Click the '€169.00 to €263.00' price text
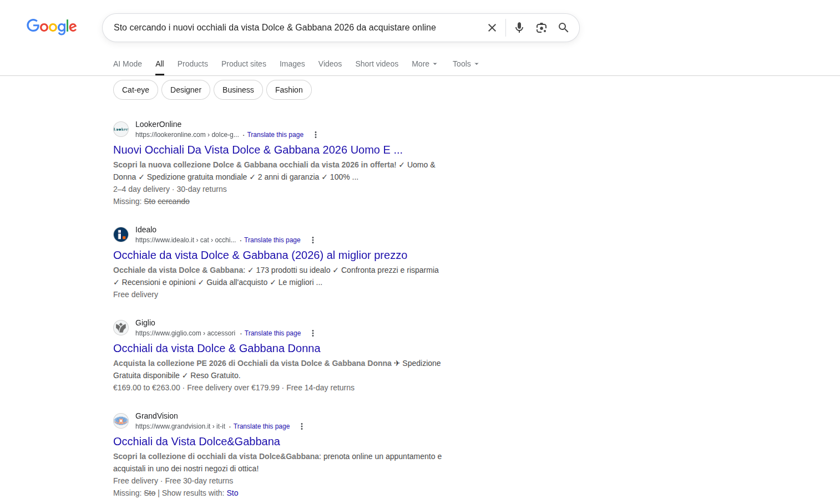Viewport: 840px width, 504px height. click(146, 388)
